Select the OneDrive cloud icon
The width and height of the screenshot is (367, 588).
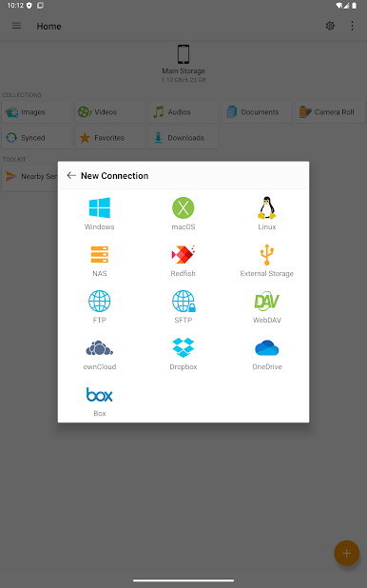click(266, 347)
